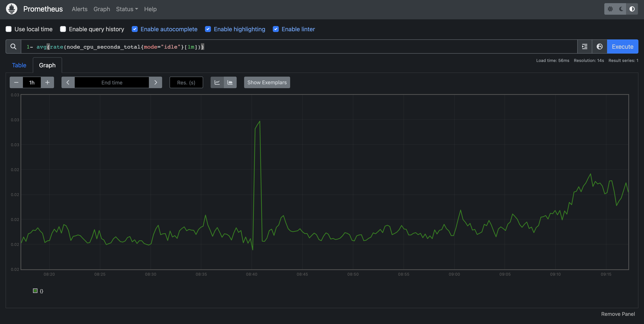The width and height of the screenshot is (644, 324).
Task: Select browser-preferred theme half-circle icon
Action: [632, 9]
